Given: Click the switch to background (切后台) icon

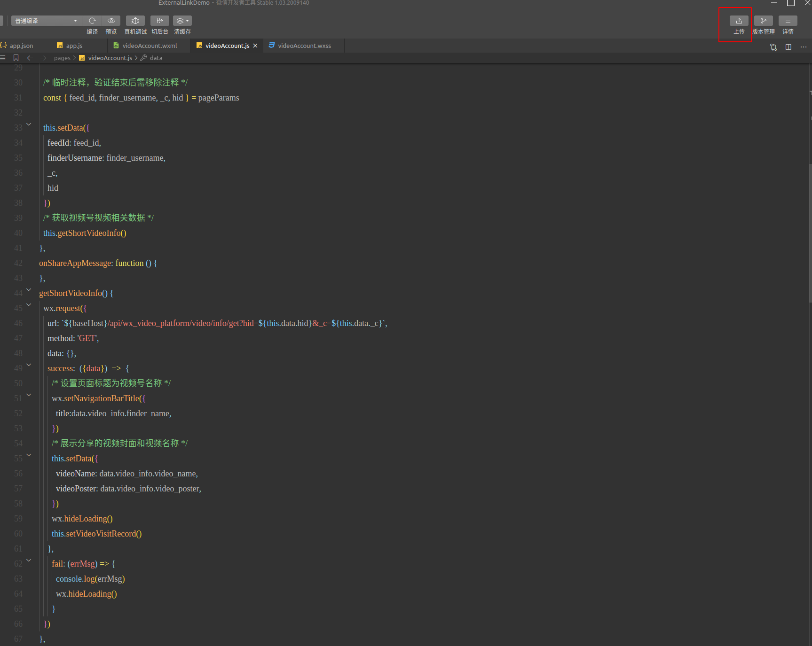Looking at the screenshot, I should click(x=160, y=21).
